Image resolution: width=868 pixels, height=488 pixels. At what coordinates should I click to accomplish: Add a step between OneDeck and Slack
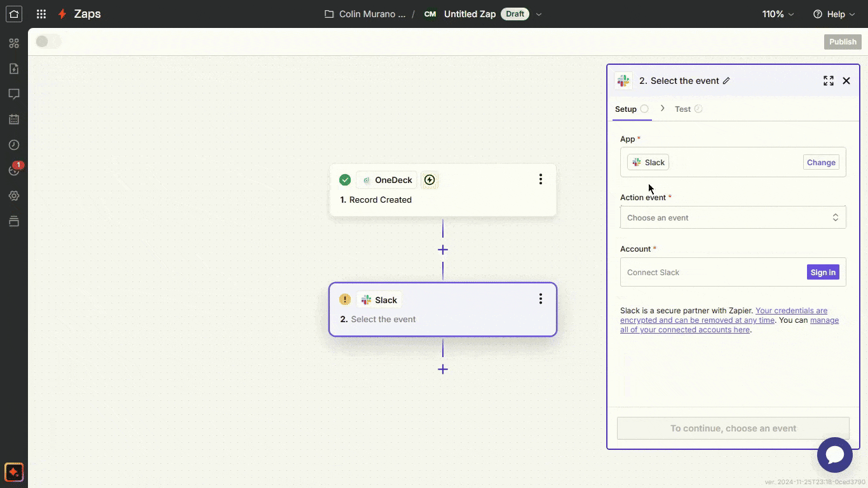point(443,250)
